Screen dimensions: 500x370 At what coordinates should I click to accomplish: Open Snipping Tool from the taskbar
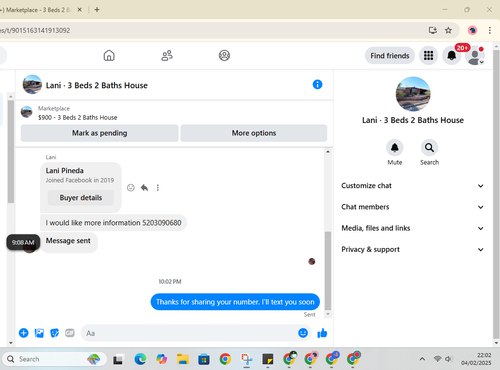247,359
